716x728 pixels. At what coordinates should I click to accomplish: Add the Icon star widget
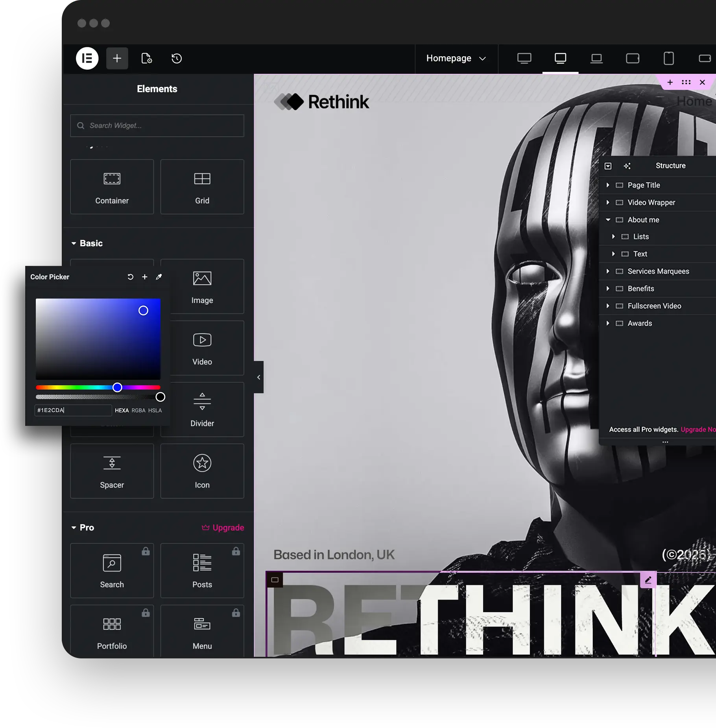tap(202, 471)
